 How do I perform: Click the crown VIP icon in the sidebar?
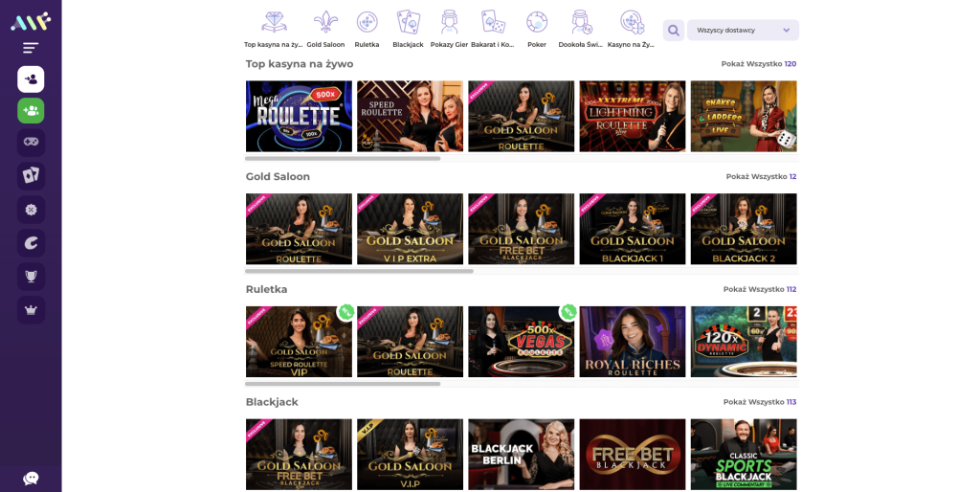coord(31,310)
